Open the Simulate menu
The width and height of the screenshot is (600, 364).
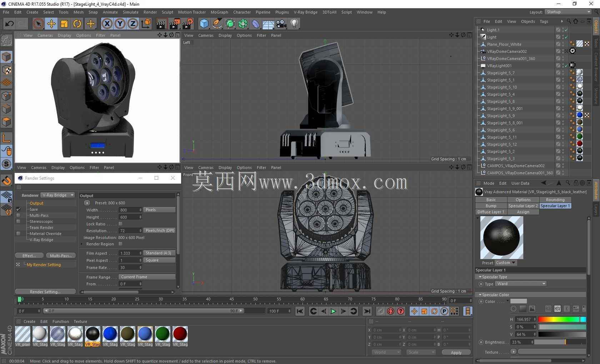(131, 12)
